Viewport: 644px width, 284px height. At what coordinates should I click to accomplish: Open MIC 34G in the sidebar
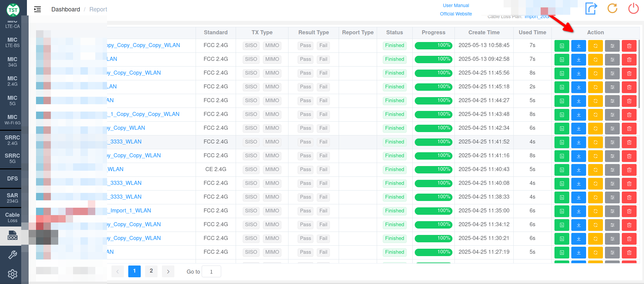pos(12,62)
